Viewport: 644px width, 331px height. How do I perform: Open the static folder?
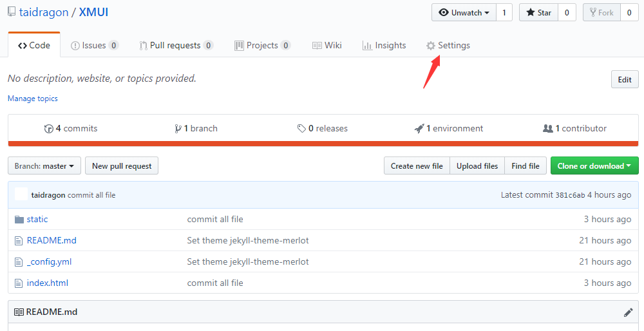[37, 220]
